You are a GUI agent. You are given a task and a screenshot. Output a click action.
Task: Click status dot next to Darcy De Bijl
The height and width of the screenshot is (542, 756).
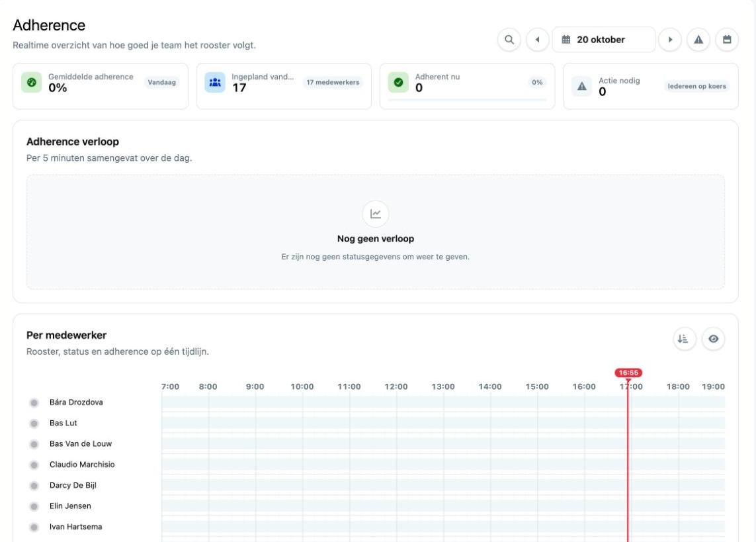pyautogui.click(x=34, y=486)
